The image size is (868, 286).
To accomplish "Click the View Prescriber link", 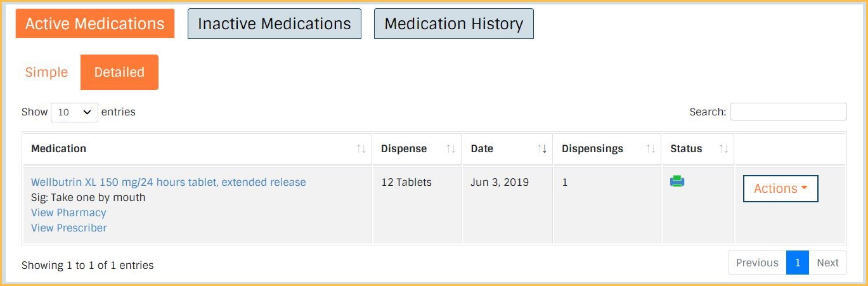I will pyautogui.click(x=69, y=228).
